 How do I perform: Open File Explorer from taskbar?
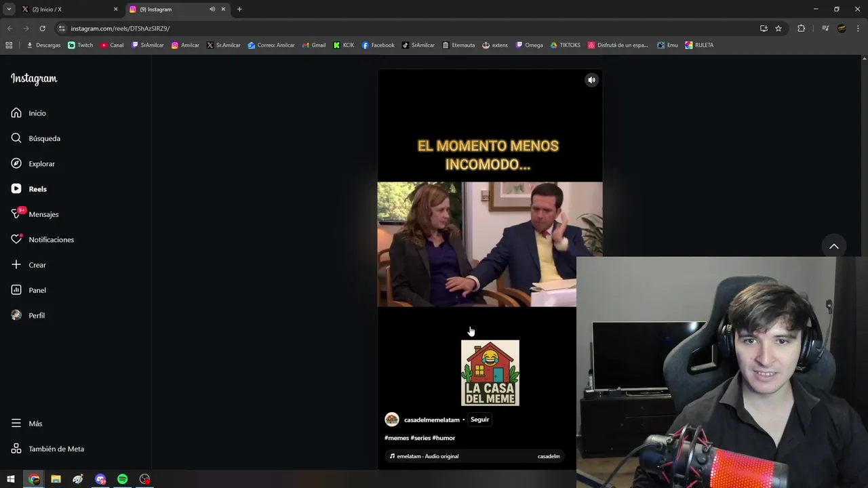56,479
